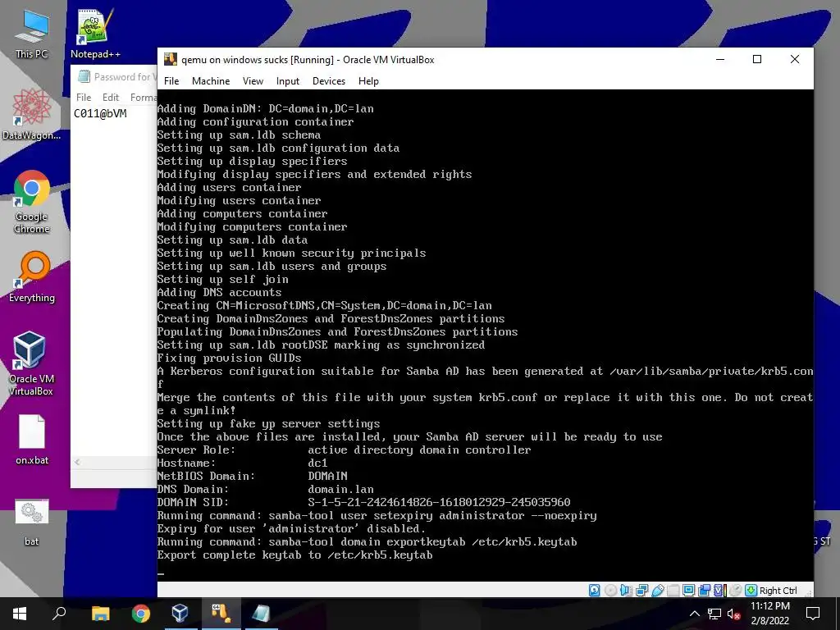Viewport: 840px width, 630px height.
Task: Click the VirtualBox window title bar icon
Action: [x=171, y=59]
